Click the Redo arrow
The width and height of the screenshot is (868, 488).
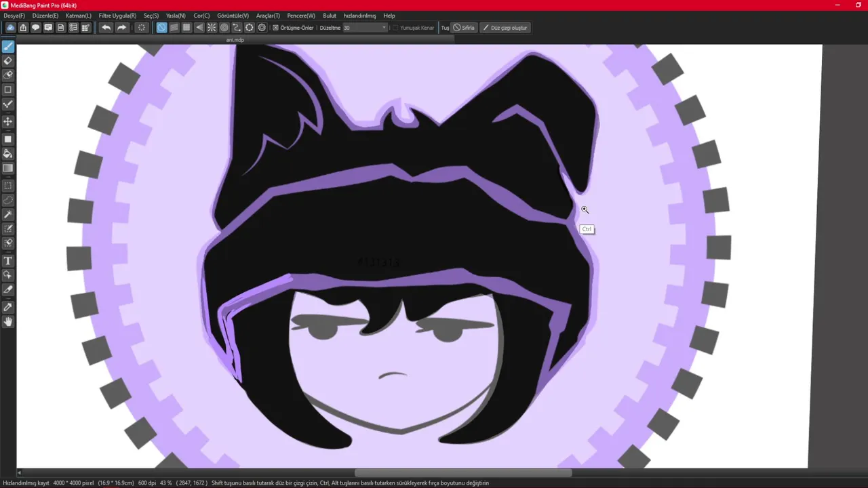pyautogui.click(x=121, y=28)
